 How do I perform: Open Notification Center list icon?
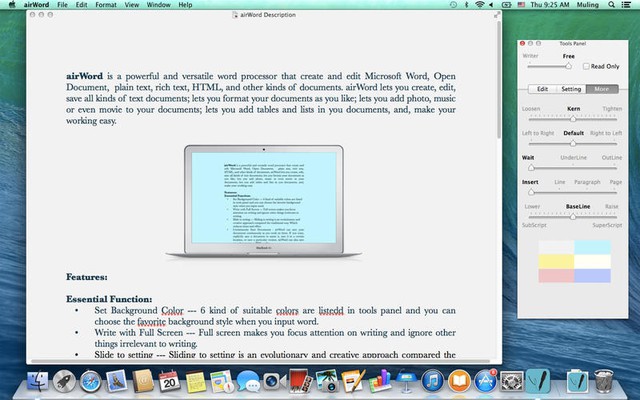tap(626, 5)
